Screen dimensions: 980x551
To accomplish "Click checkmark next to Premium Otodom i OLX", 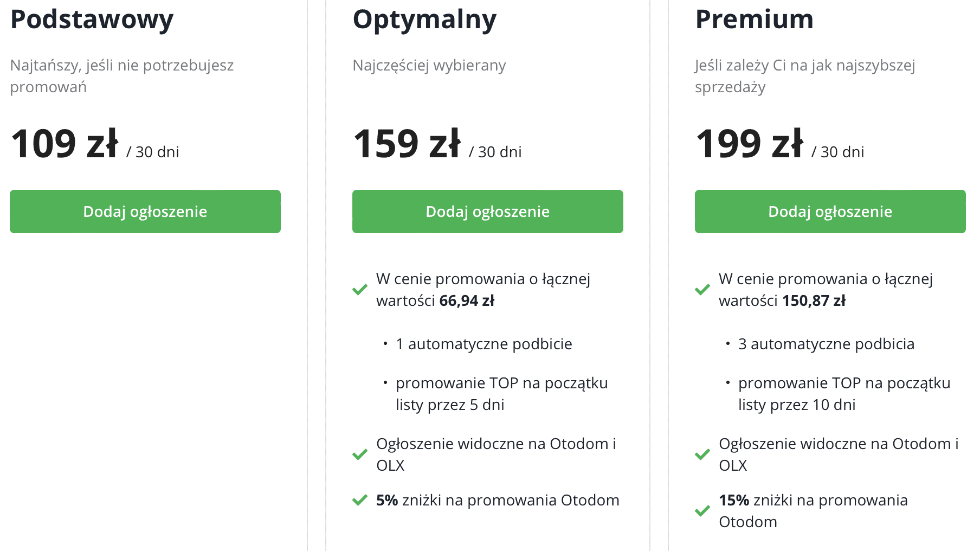I will pyautogui.click(x=702, y=454).
